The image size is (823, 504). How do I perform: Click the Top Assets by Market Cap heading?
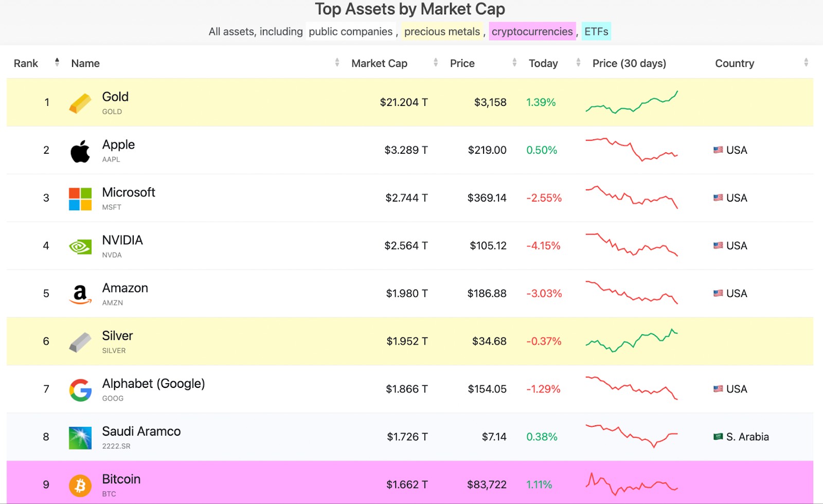point(410,9)
